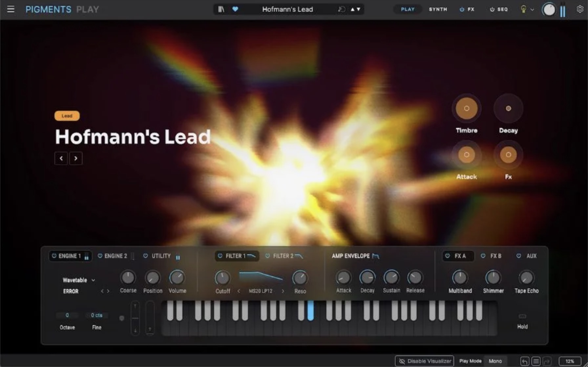
Task: Click the Fx macro knob
Action: tap(508, 155)
